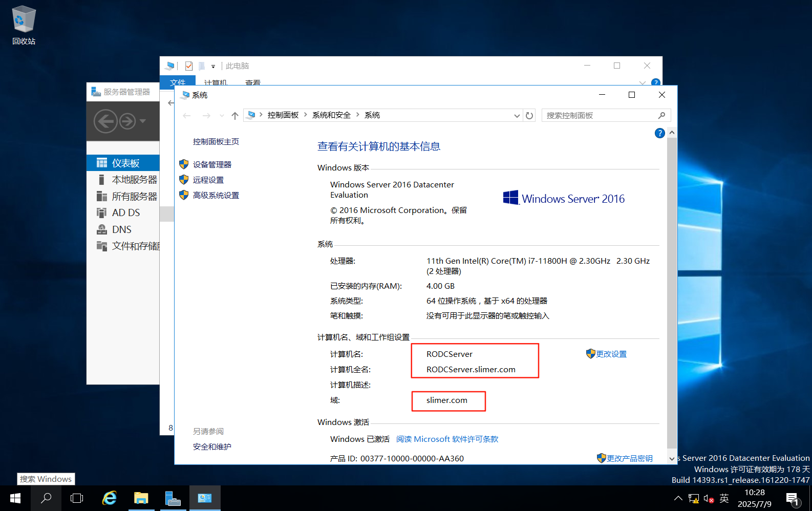Click the 4.00 GB installed memory value
Image resolution: width=812 pixels, height=511 pixels.
coord(440,286)
